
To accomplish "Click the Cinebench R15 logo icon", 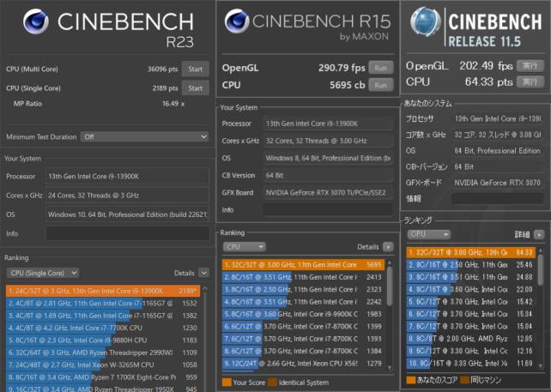I will [x=237, y=21].
